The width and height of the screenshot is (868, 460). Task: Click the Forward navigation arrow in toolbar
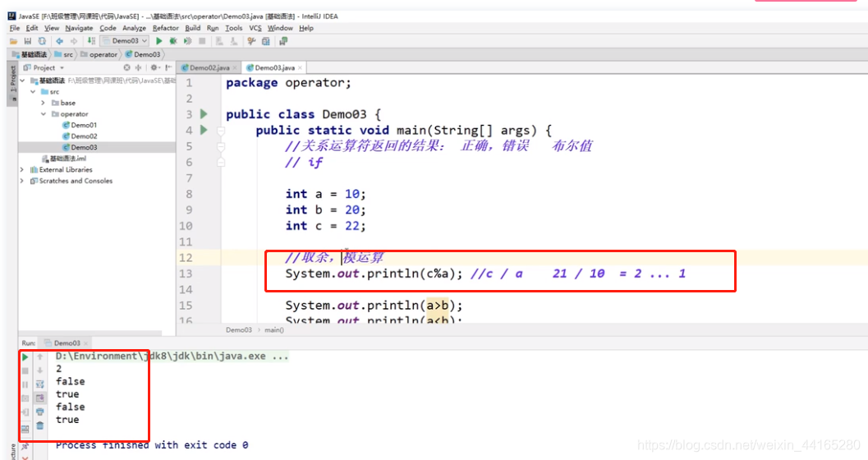74,41
